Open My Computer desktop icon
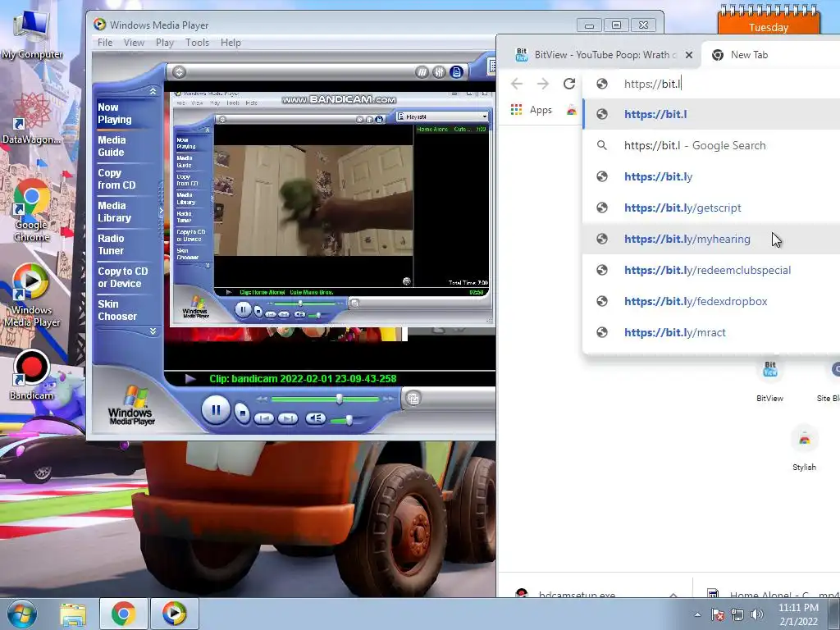840x630 pixels. tap(31, 35)
